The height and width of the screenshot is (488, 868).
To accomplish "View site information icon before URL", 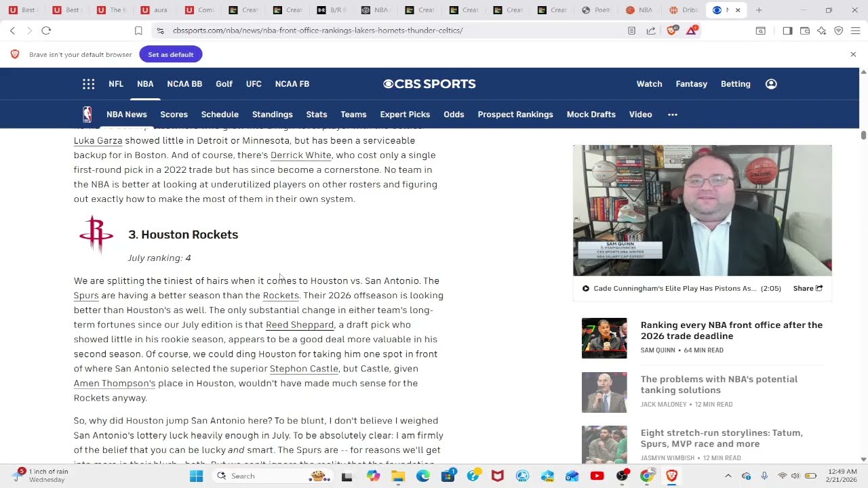I will (159, 30).
